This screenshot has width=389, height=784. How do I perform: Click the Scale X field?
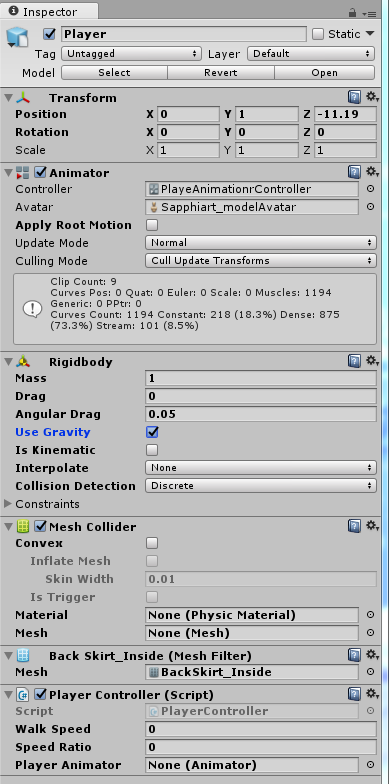tap(188, 150)
